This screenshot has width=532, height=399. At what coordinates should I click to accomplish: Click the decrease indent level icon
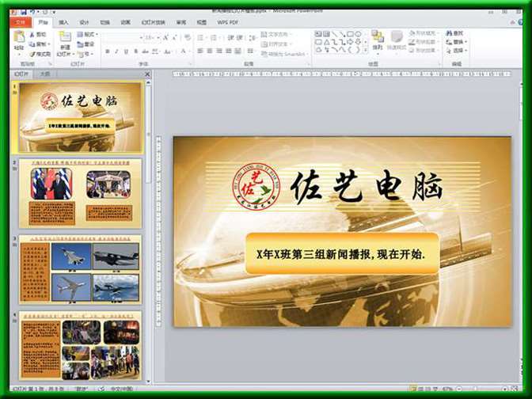[231, 38]
